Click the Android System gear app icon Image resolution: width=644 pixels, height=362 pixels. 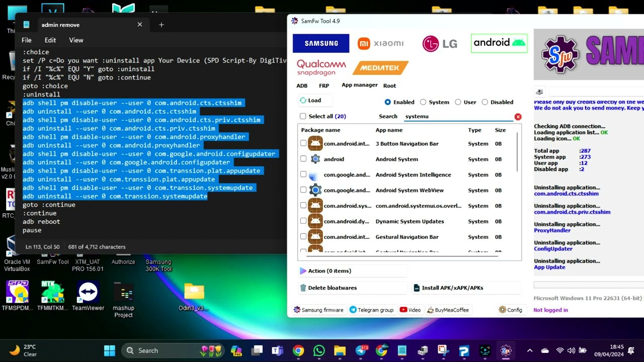coord(315,159)
